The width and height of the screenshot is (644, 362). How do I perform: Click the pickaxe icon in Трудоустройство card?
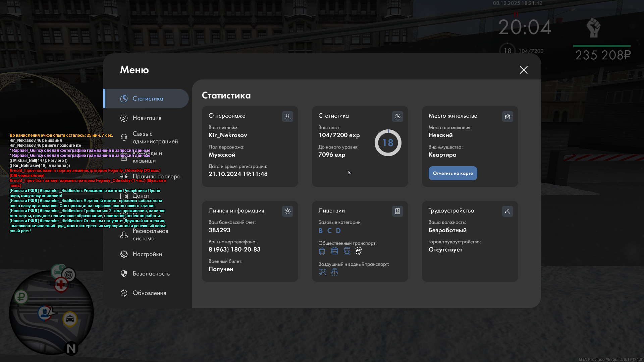pyautogui.click(x=507, y=211)
